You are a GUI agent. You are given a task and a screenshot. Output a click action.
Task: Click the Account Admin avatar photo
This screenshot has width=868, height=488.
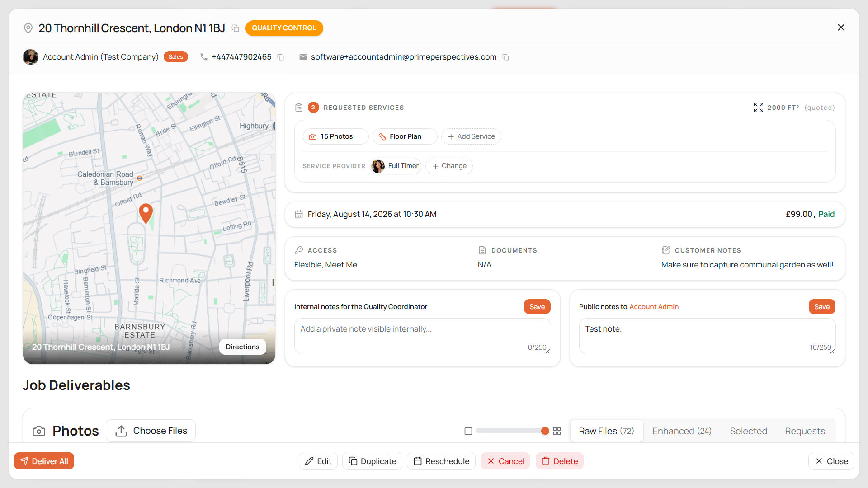pyautogui.click(x=30, y=57)
